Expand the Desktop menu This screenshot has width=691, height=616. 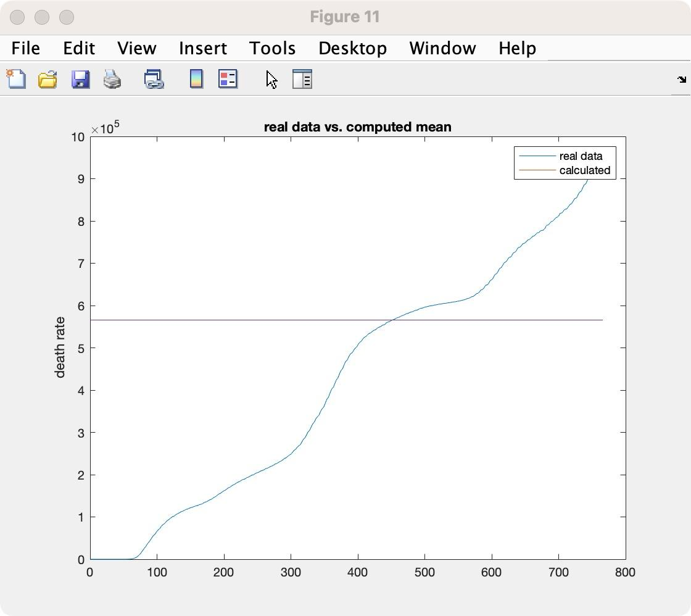coord(352,48)
